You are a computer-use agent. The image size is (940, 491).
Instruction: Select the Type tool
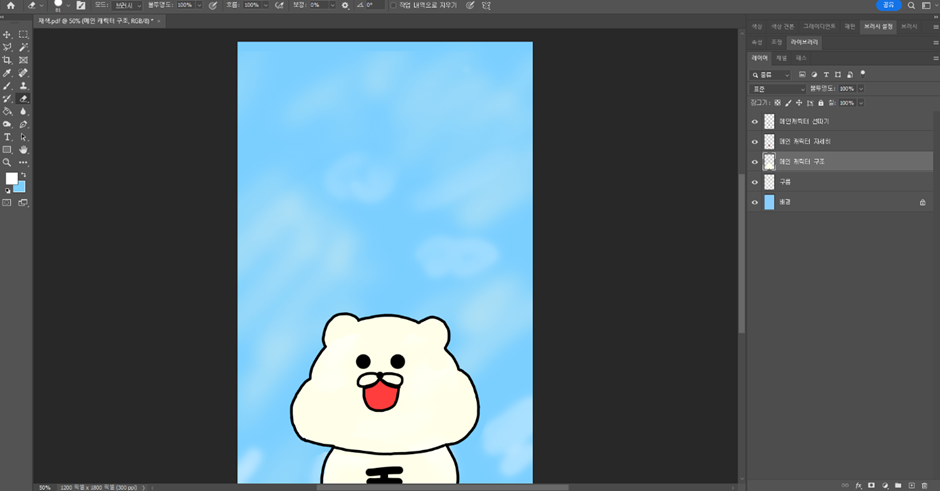[x=7, y=137]
